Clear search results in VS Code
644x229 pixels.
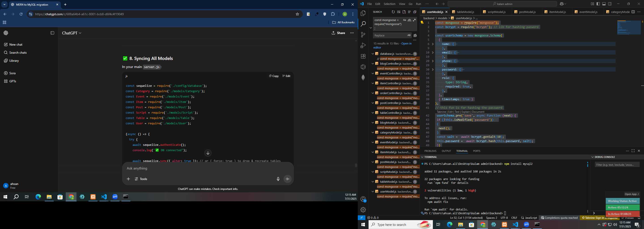coord(398,12)
